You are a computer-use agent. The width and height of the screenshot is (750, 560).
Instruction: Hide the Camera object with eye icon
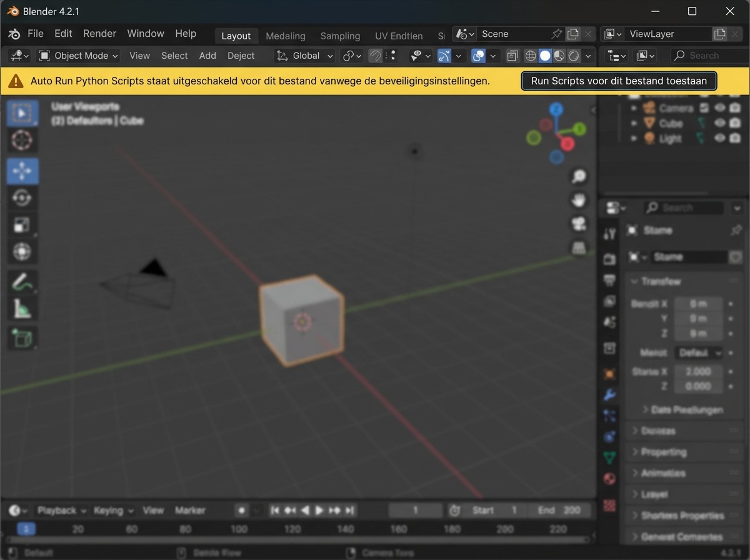point(720,108)
